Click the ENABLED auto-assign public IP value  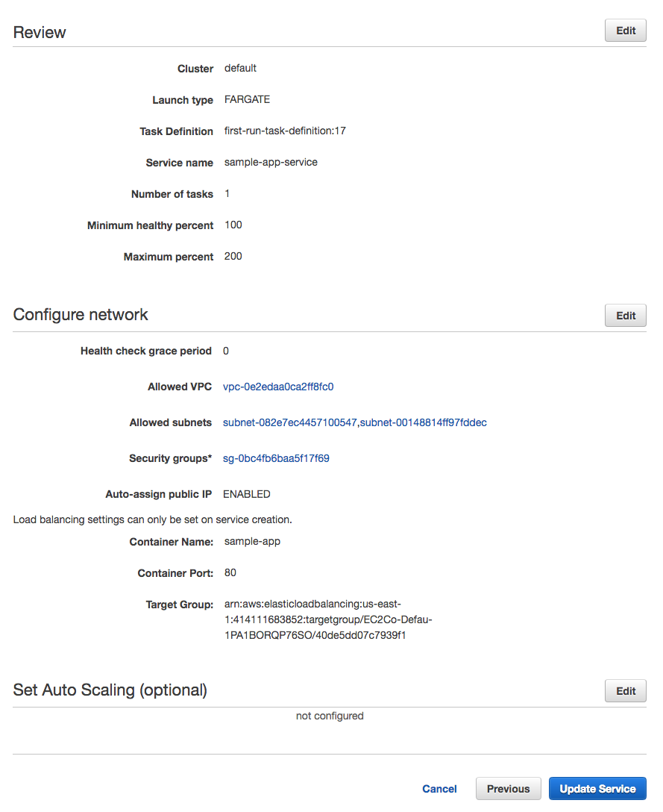[x=247, y=494]
